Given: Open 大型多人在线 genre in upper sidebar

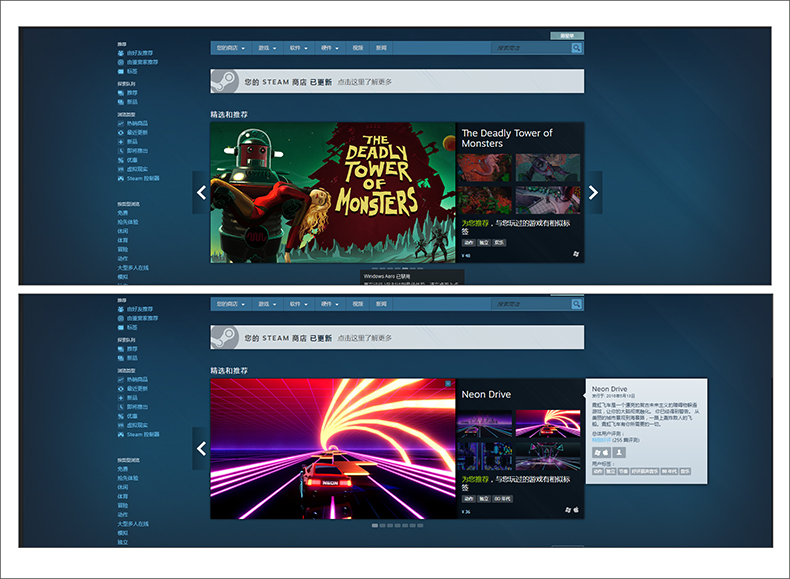Looking at the screenshot, I should (133, 268).
